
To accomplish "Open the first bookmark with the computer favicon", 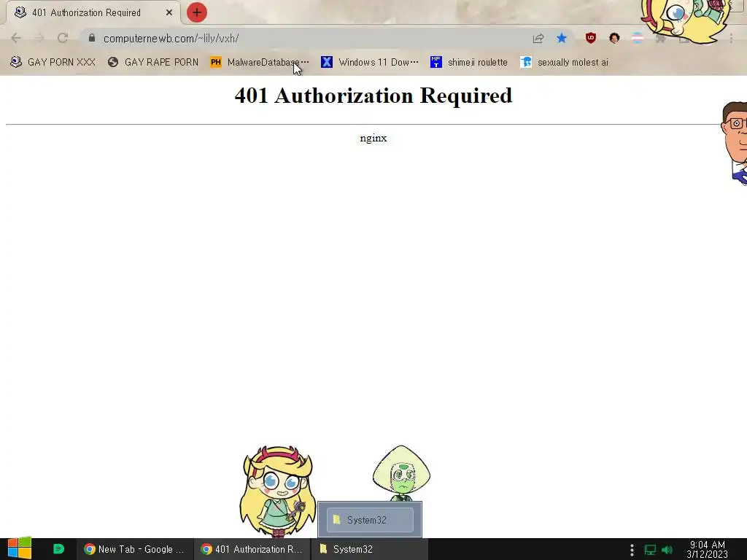I will click(53, 62).
